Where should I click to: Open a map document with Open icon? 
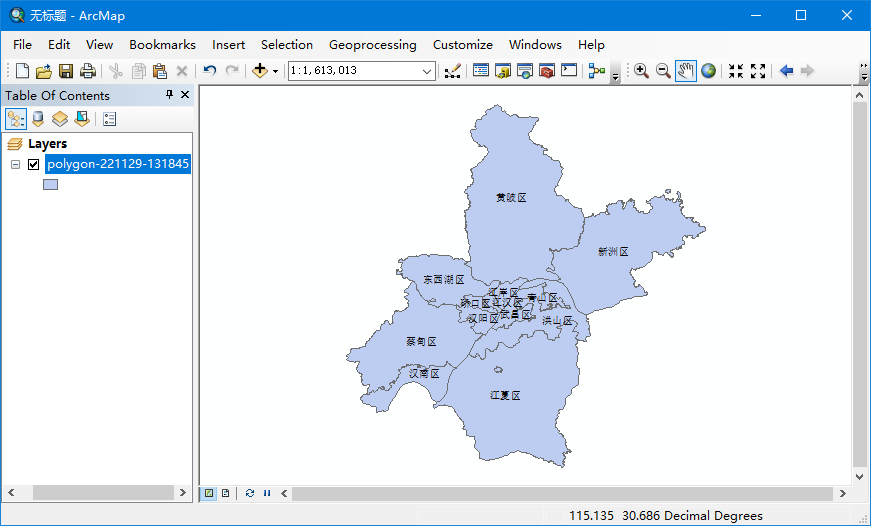[x=43, y=71]
